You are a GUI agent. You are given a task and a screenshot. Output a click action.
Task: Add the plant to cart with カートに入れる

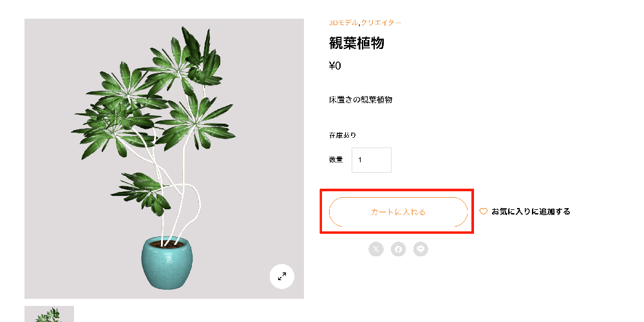click(x=398, y=212)
